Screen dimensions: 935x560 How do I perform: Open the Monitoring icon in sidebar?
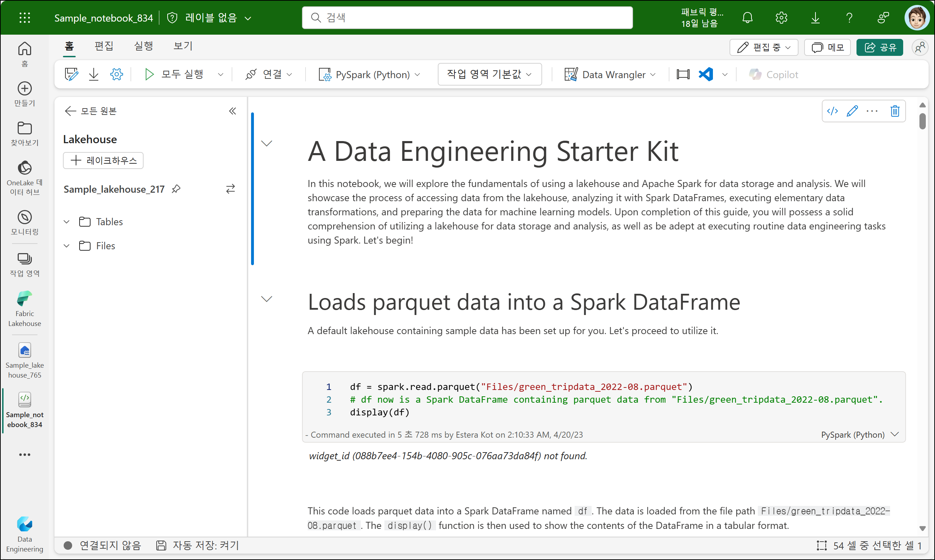(x=24, y=222)
